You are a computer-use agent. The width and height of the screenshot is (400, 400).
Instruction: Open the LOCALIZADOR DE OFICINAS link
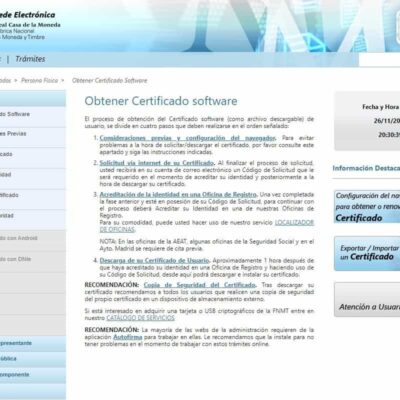[207, 226]
